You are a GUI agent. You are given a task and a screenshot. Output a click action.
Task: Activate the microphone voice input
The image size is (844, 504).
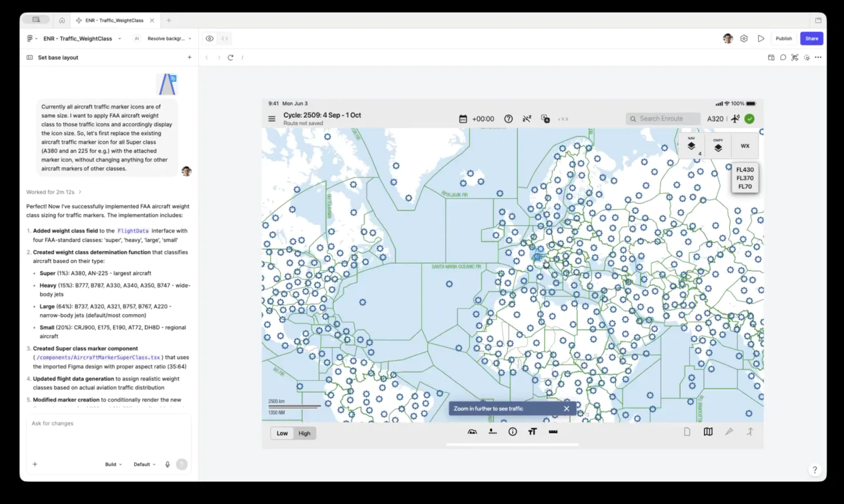[x=168, y=464]
